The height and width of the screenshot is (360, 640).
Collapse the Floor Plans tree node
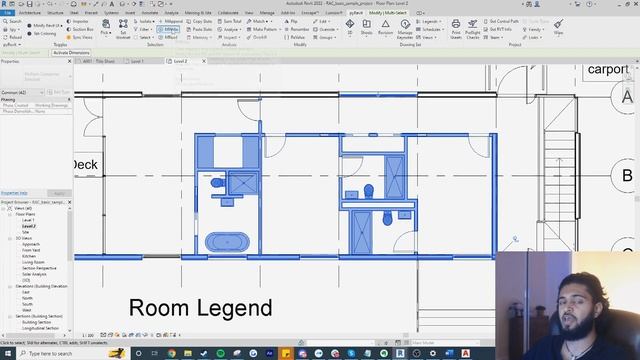[x=10, y=214]
